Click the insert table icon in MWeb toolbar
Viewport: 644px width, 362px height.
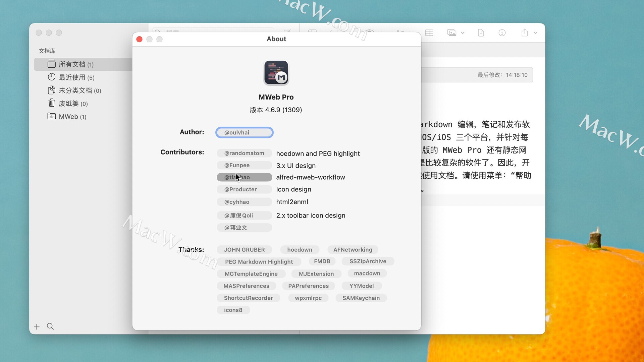point(429,33)
